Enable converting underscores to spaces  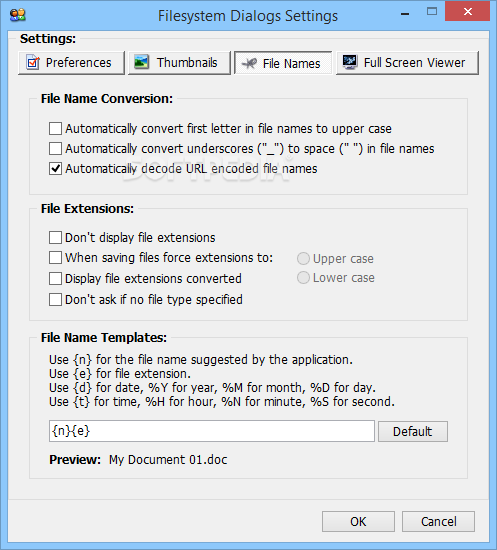(55, 149)
